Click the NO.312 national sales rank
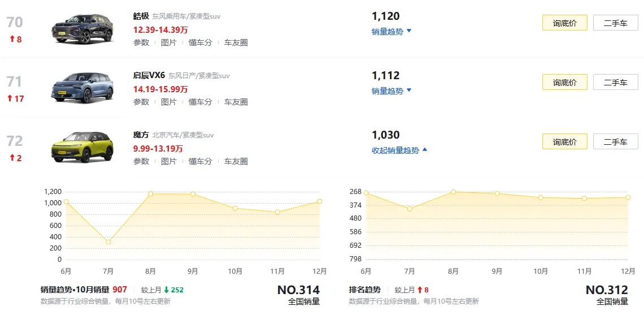Viewport: 644px width, 319px height. tap(607, 290)
